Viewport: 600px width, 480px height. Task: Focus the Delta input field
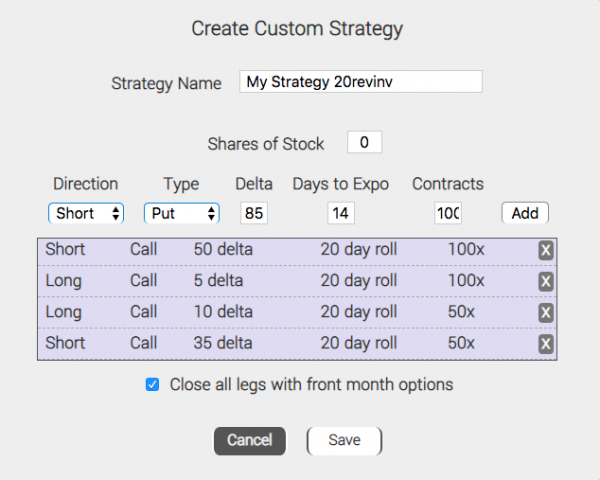click(254, 213)
